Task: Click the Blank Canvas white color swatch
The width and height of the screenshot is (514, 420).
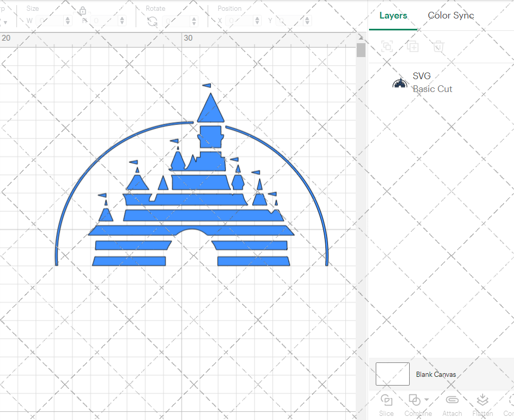Action: pyautogui.click(x=392, y=374)
